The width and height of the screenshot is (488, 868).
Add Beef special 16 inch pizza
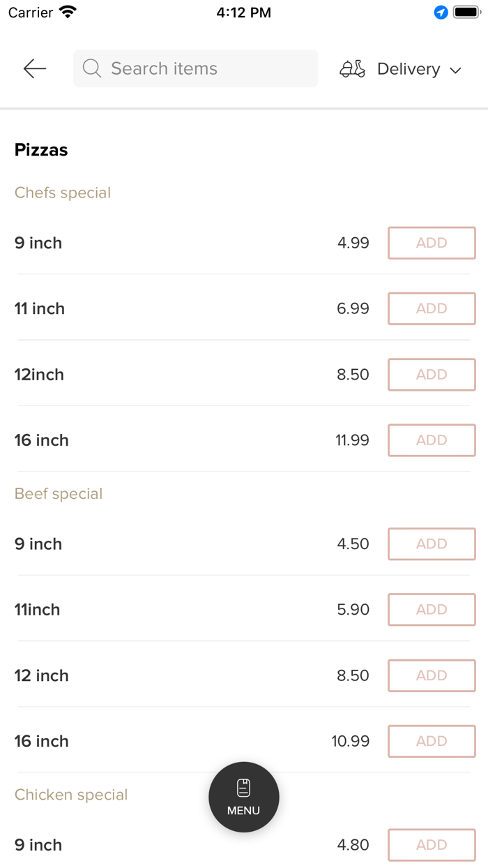point(432,741)
